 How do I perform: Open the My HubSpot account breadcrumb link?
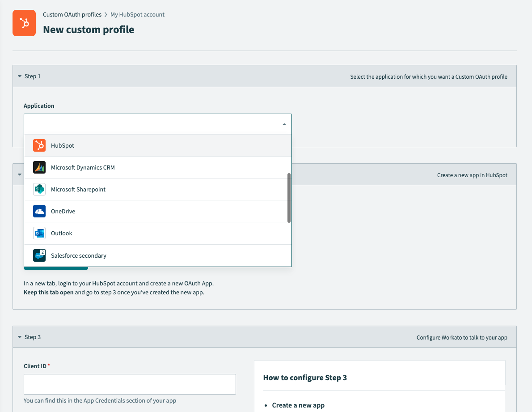coord(137,14)
